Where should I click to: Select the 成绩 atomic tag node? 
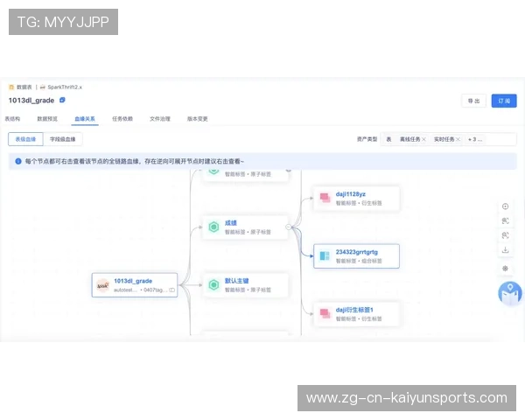coord(245,227)
